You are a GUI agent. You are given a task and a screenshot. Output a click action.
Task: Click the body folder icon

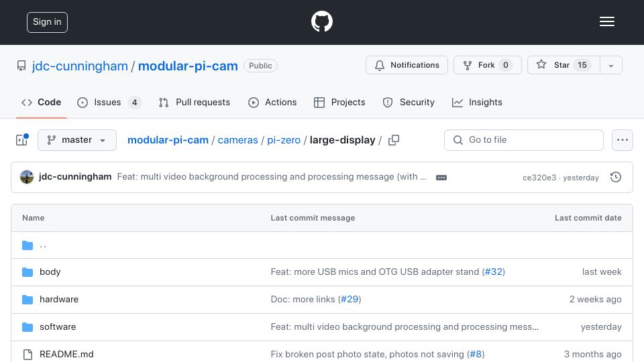pyautogui.click(x=28, y=271)
